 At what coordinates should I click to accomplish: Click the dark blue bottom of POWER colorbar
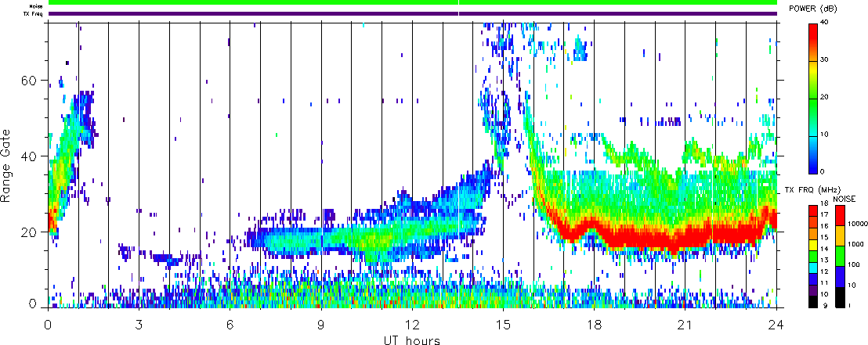point(812,165)
